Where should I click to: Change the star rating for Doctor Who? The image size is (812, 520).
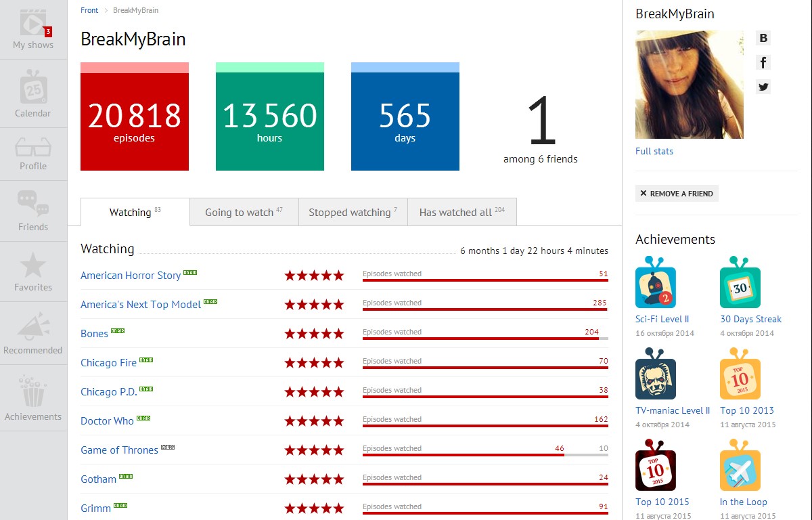point(315,420)
